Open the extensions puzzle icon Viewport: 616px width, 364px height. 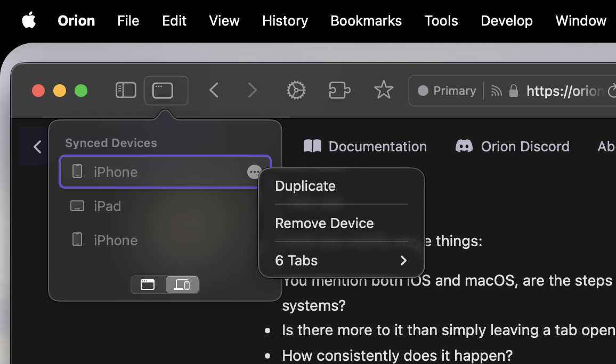tap(339, 91)
